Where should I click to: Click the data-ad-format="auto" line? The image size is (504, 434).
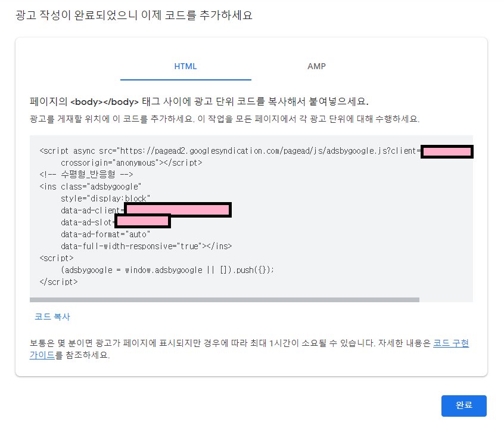tap(105, 234)
